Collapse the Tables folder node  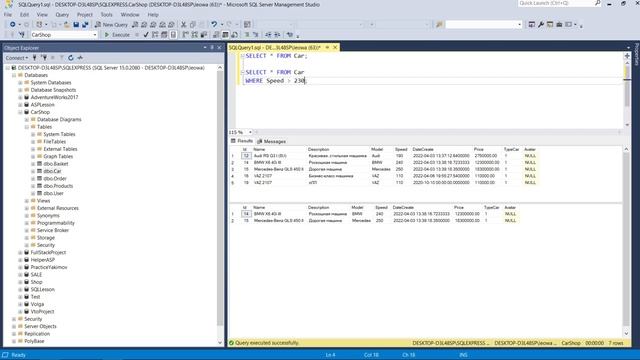pyautogui.click(x=27, y=127)
